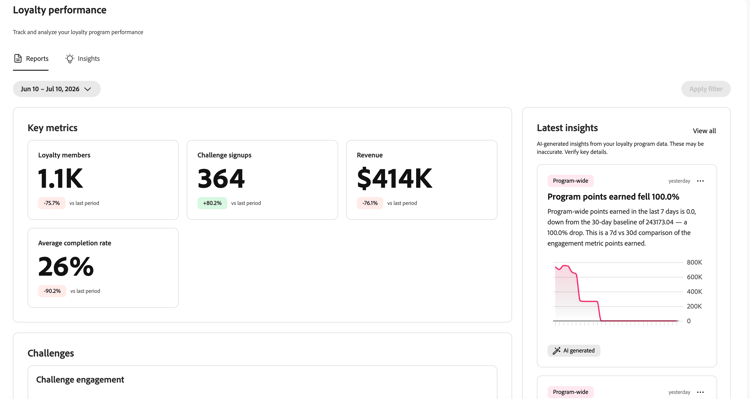Click the Reports document icon
This screenshot has width=750, height=399.
[x=18, y=58]
